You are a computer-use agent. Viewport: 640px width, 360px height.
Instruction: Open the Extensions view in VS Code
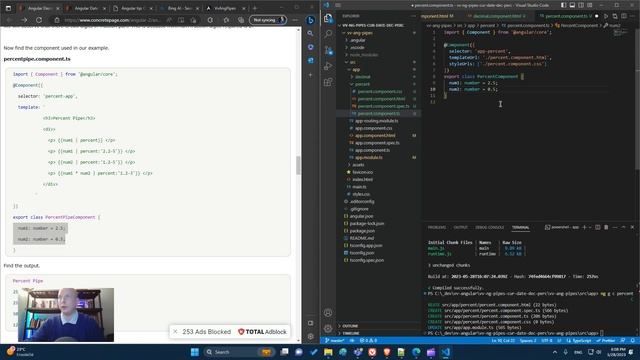[328, 82]
